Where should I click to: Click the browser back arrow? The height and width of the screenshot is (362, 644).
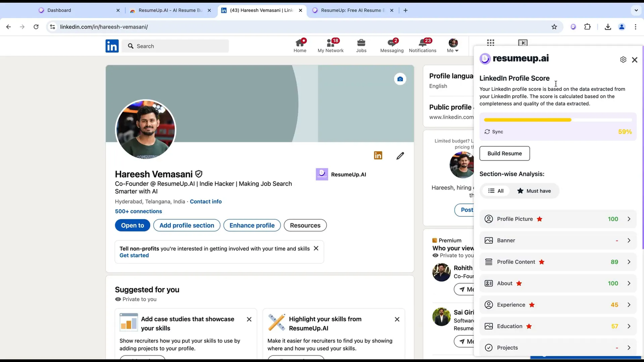(x=8, y=27)
